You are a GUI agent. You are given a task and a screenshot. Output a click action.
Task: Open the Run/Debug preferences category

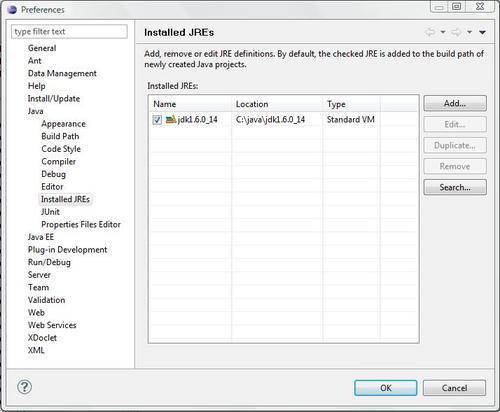click(49, 262)
